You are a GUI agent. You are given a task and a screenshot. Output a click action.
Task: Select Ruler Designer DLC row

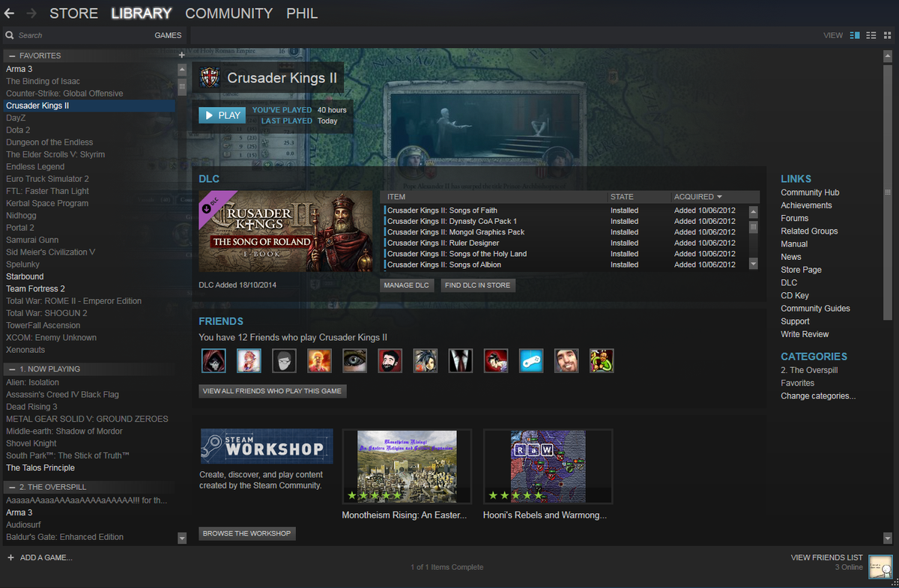(x=566, y=243)
